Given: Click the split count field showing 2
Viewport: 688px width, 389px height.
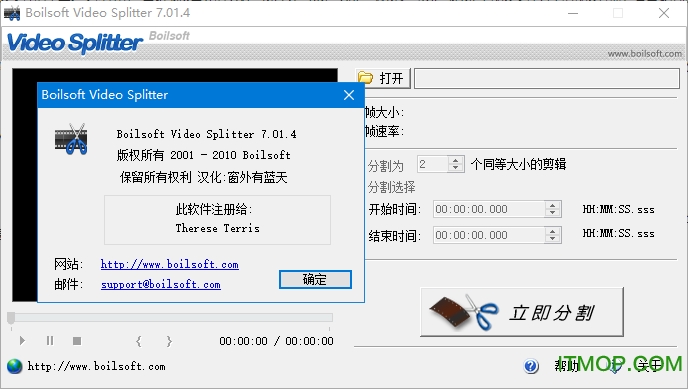Looking at the screenshot, I should (433, 164).
